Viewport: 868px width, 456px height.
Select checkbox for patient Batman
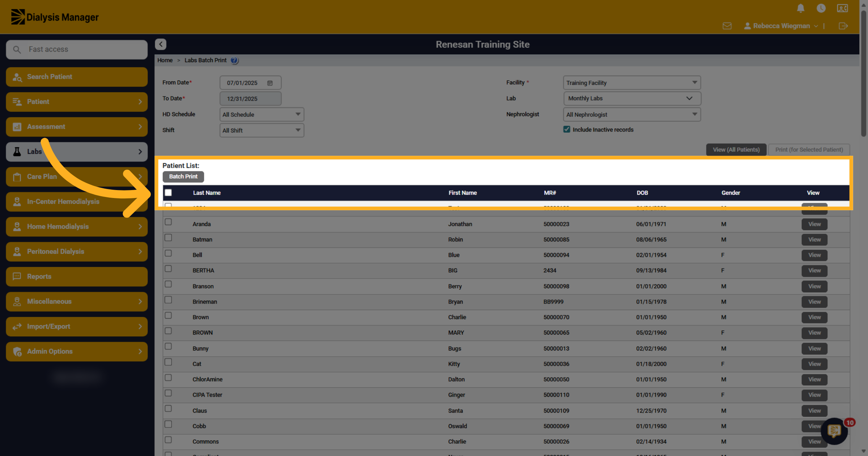click(168, 237)
